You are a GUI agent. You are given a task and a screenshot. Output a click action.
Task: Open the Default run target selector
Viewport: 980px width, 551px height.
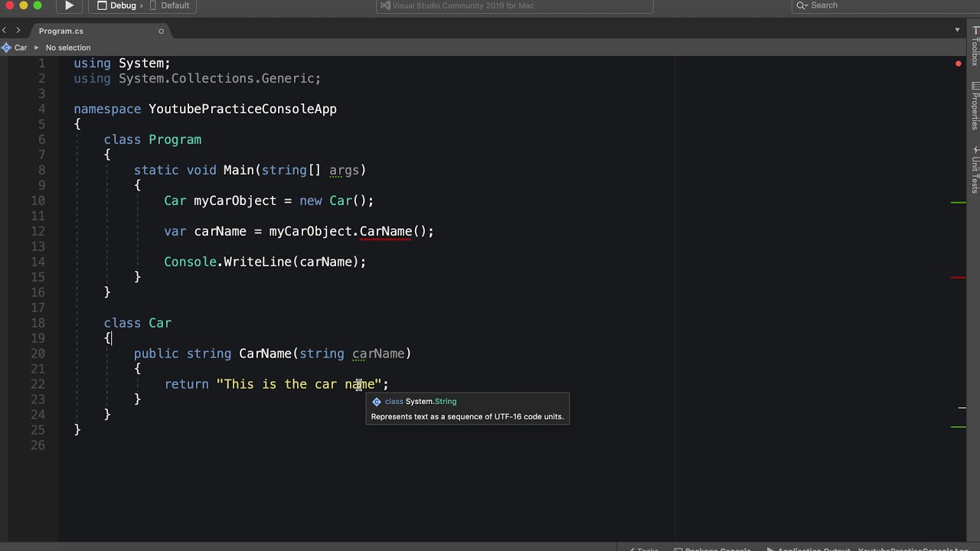point(169,5)
